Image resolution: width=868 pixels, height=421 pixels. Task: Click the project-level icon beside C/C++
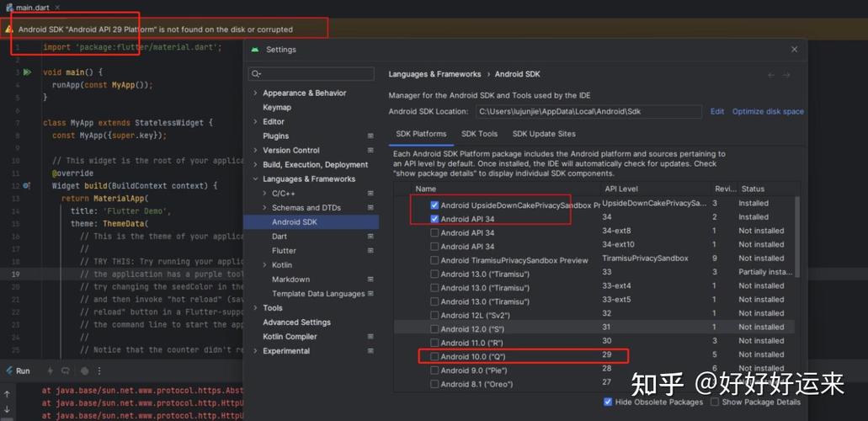[x=370, y=194]
